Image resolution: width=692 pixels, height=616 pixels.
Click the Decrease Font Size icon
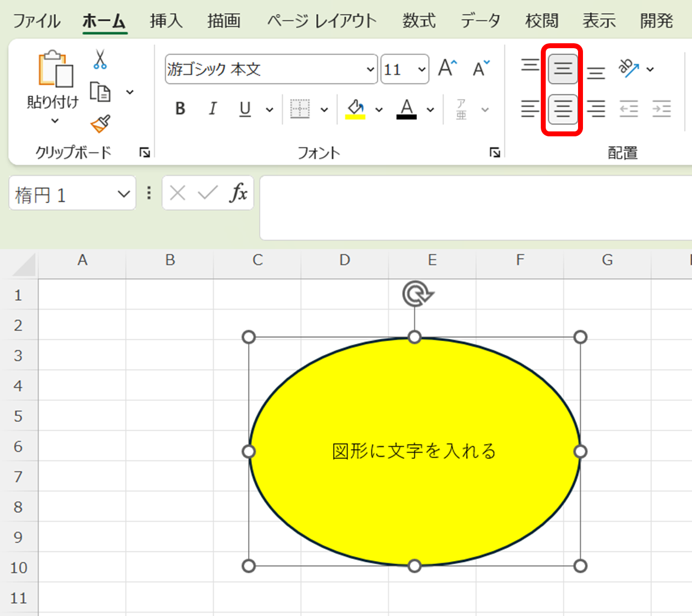(481, 68)
